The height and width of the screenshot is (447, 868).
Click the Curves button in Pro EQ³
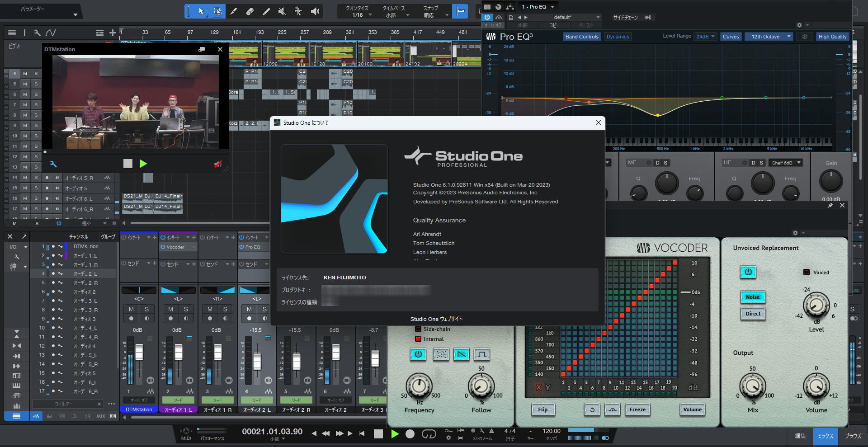[731, 37]
